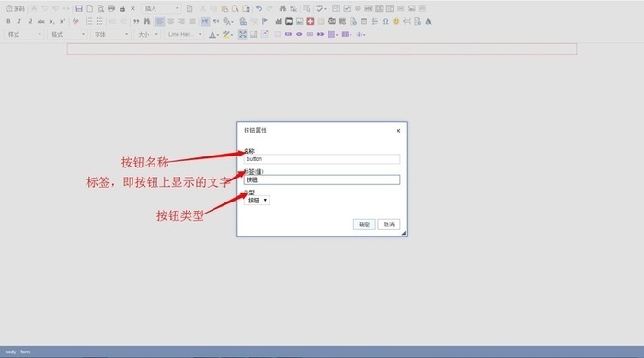Open the 类型 button type select in dialog
644x358 pixels.
[x=257, y=201]
